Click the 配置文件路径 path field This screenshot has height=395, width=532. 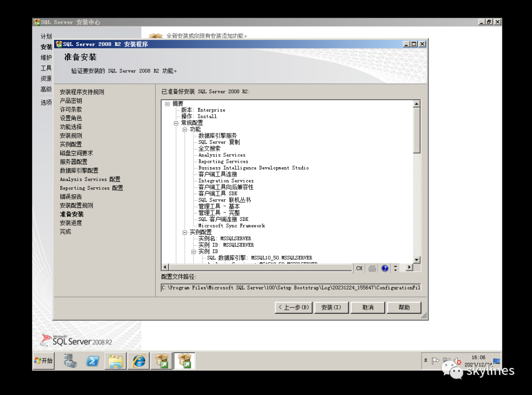[x=291, y=287]
